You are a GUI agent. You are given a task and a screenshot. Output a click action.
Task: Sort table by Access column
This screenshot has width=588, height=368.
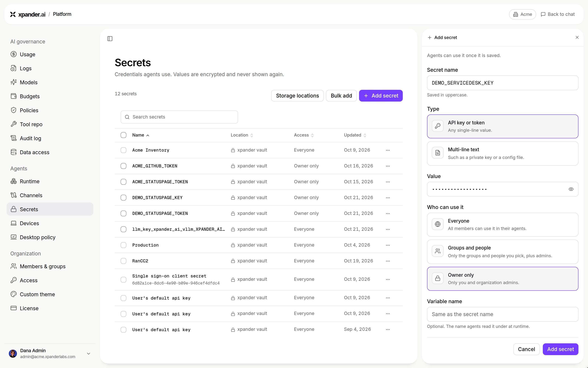[x=304, y=135]
